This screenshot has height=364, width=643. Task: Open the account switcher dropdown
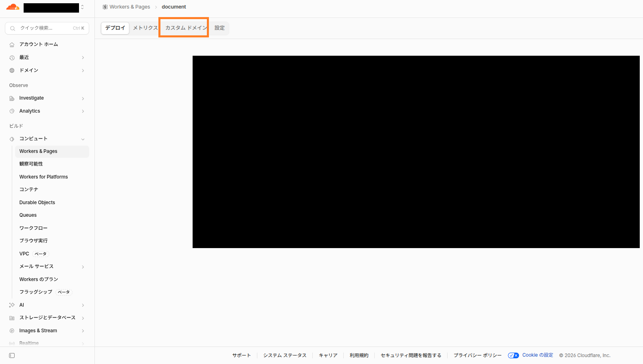coord(83,7)
